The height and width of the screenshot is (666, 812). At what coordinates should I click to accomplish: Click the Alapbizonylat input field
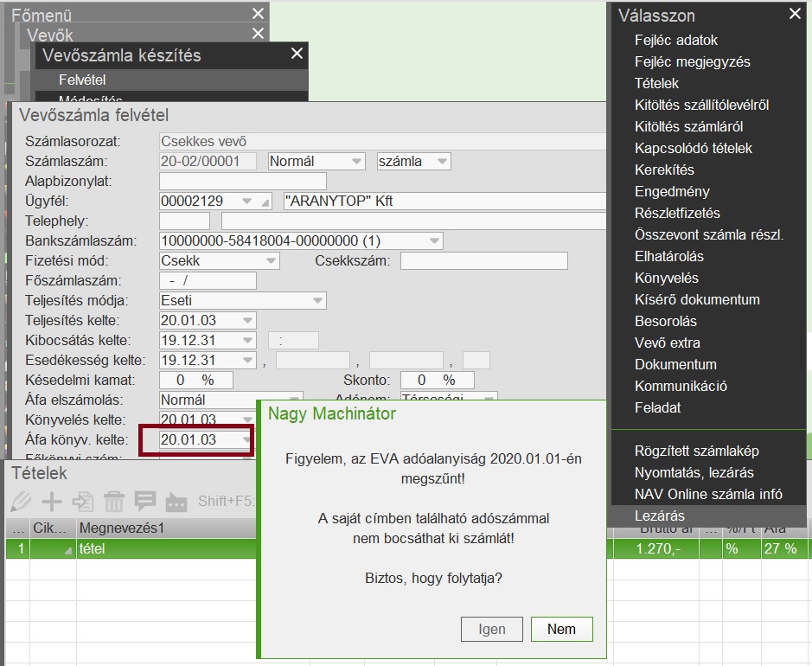point(243,182)
